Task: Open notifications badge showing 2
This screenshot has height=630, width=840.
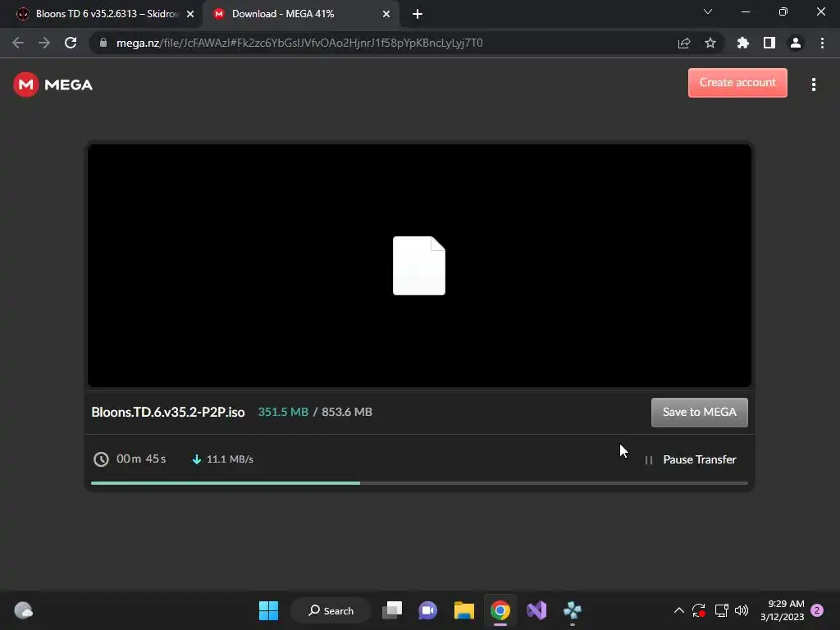Action: coord(817,610)
